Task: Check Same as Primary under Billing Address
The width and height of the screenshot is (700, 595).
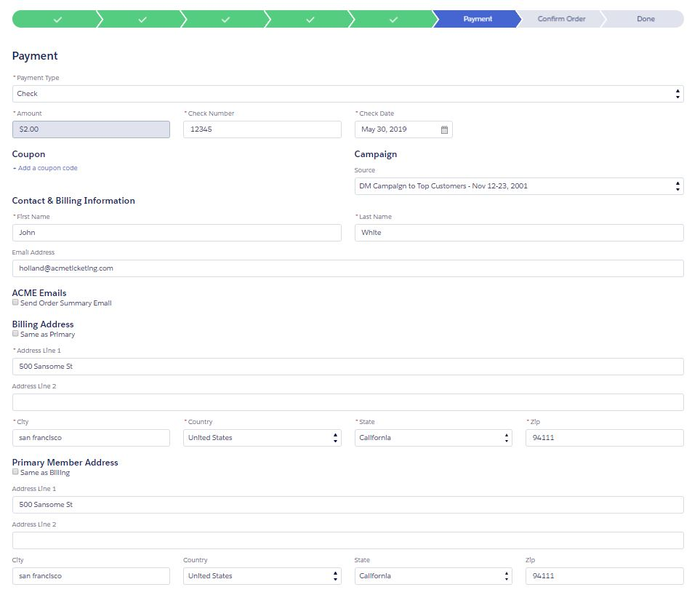Action: (15, 333)
